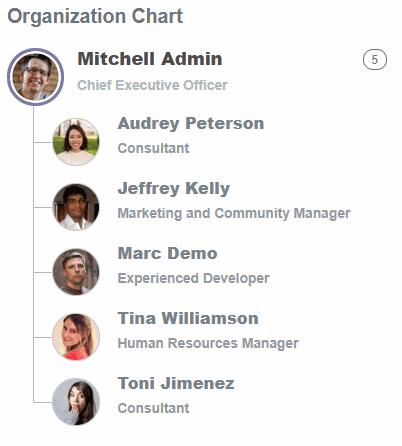
Task: Click Marketing and Community Manager title
Action: 234,213
